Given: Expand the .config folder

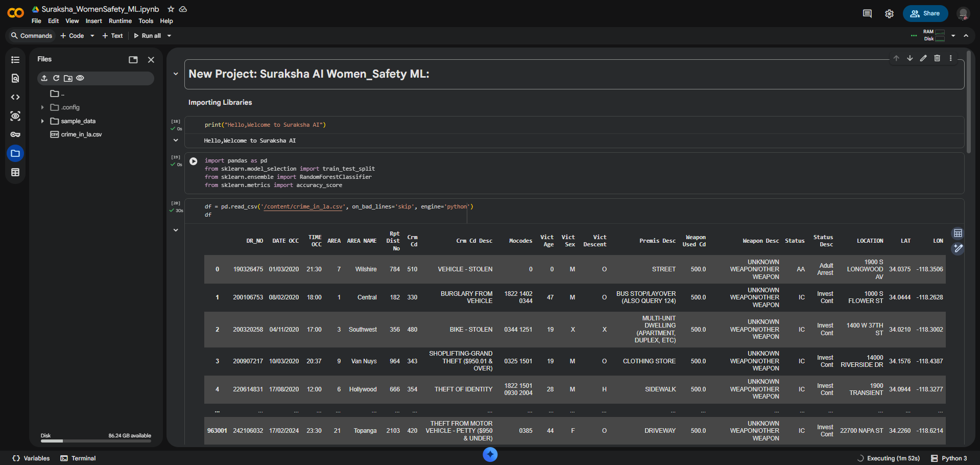Looking at the screenshot, I should [x=42, y=107].
